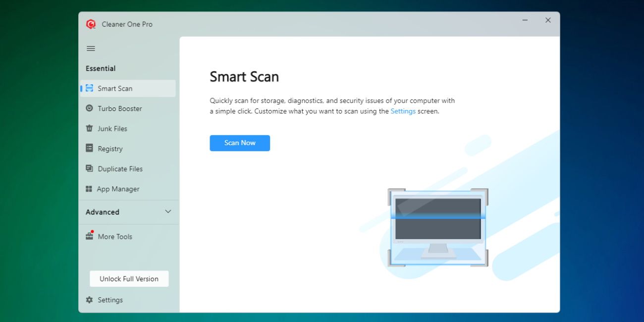
Task: Open the hamburger menu icon
Action: click(x=91, y=49)
